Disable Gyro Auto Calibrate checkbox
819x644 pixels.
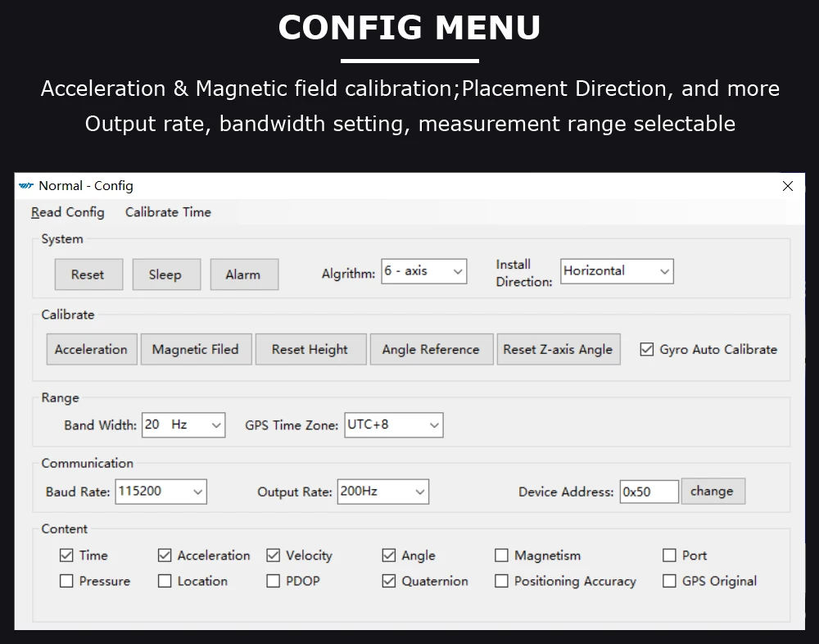(x=647, y=349)
